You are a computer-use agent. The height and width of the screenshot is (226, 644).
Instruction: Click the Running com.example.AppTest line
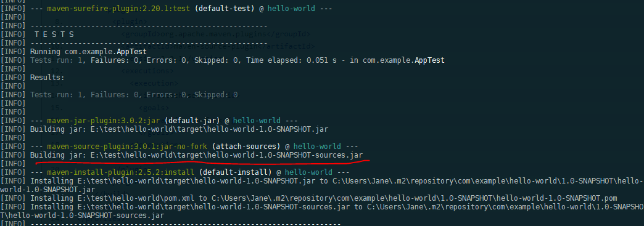88,52
